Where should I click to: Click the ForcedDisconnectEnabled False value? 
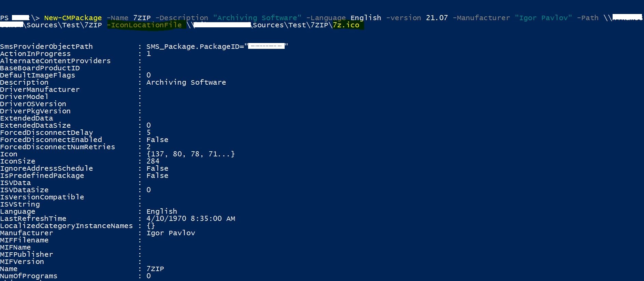pos(157,140)
